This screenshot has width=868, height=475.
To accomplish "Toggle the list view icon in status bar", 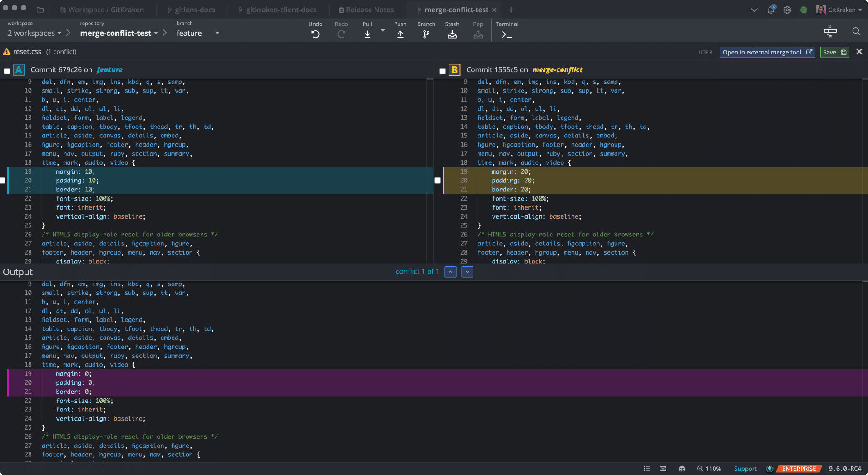I will click(646, 469).
